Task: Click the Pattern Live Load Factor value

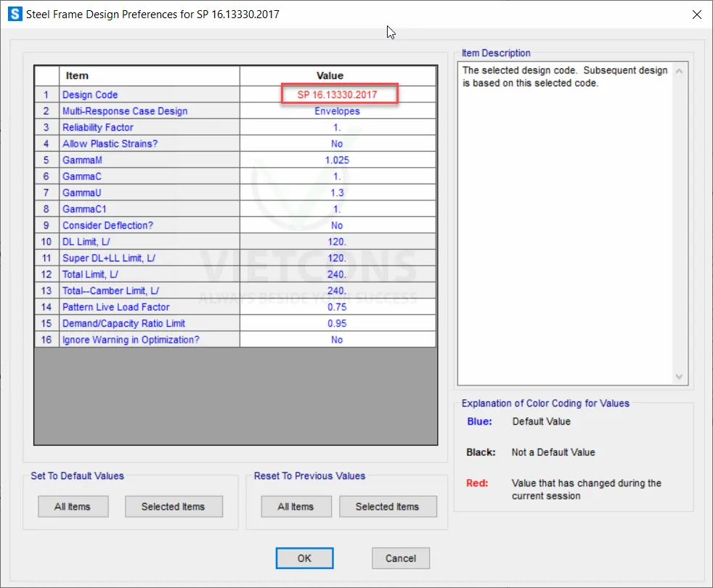Action: click(x=338, y=307)
